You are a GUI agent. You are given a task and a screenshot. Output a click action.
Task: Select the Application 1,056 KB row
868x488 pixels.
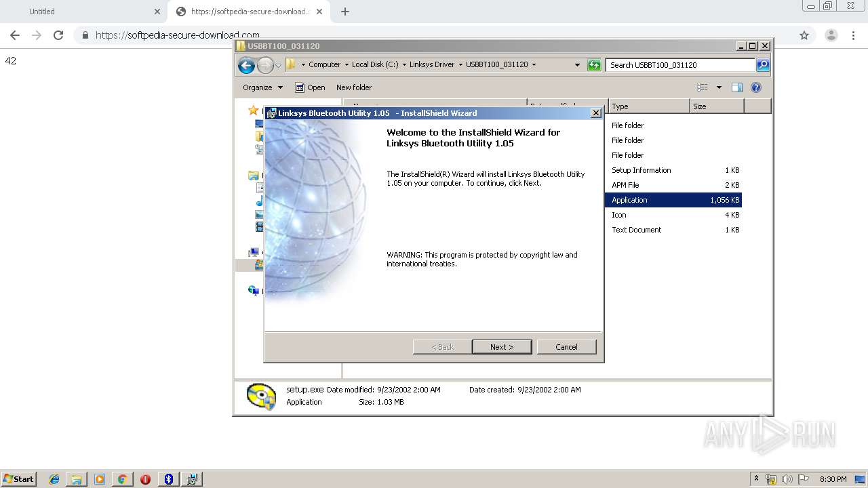(673, 200)
